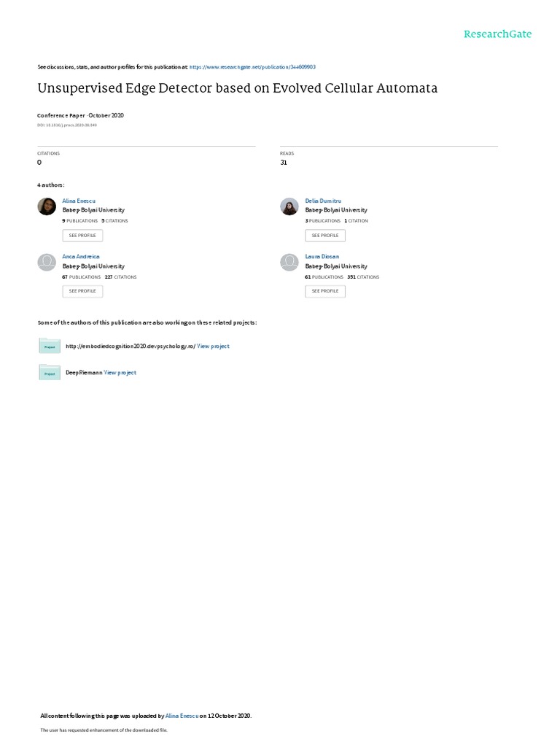The width and height of the screenshot is (560, 747).
Task: Open View project next to DeepRiemann
Action: 120,373
